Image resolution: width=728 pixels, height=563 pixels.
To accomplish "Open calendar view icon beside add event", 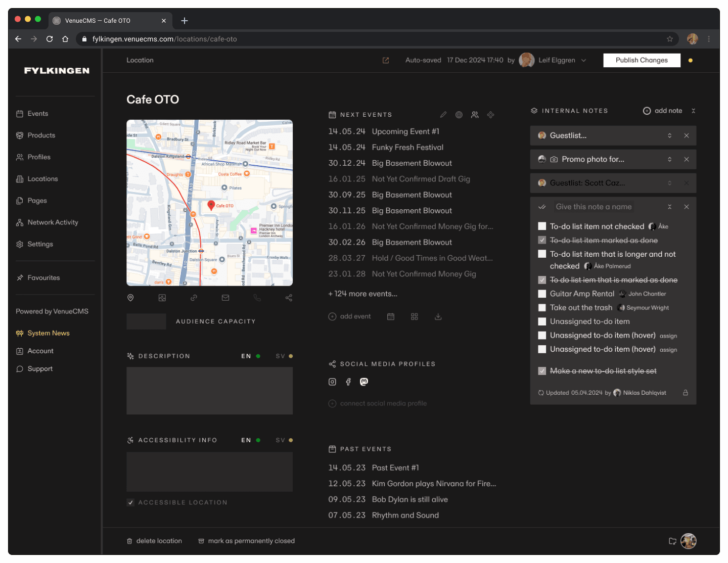I will point(391,316).
